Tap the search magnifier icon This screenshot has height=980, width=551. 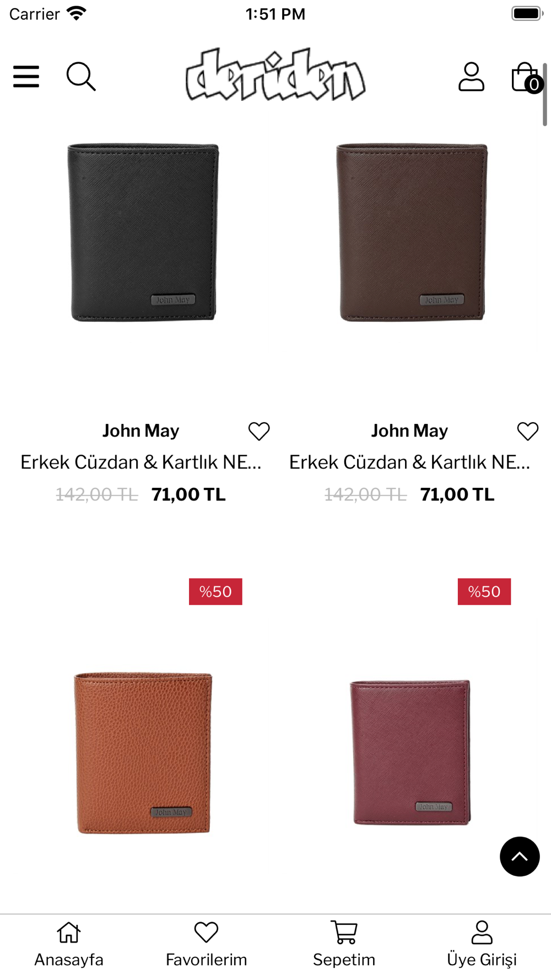tap(81, 76)
